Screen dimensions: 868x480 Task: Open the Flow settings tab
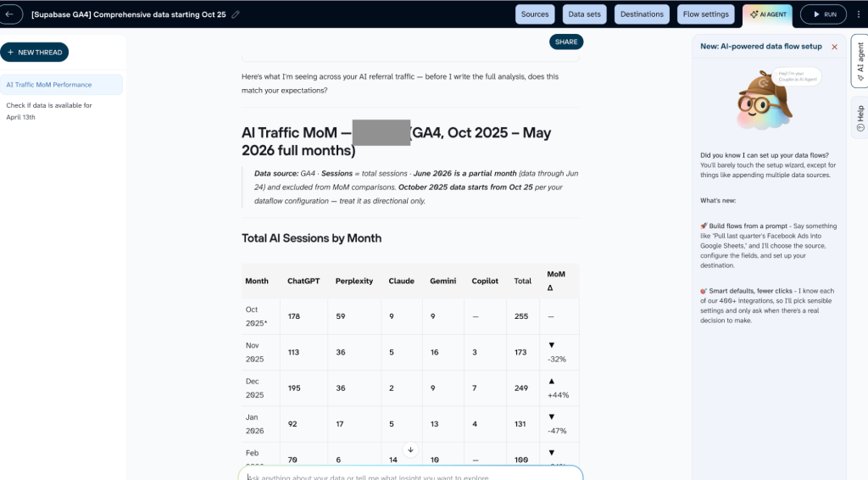(x=706, y=14)
